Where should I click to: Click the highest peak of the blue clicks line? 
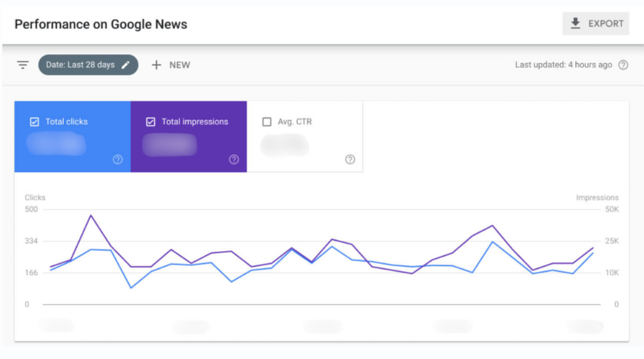pos(493,242)
